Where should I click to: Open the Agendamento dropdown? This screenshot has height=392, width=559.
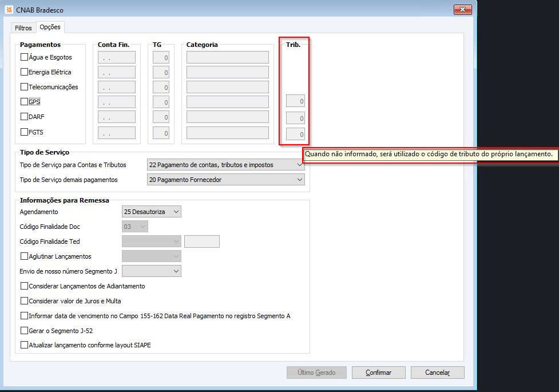click(x=152, y=212)
